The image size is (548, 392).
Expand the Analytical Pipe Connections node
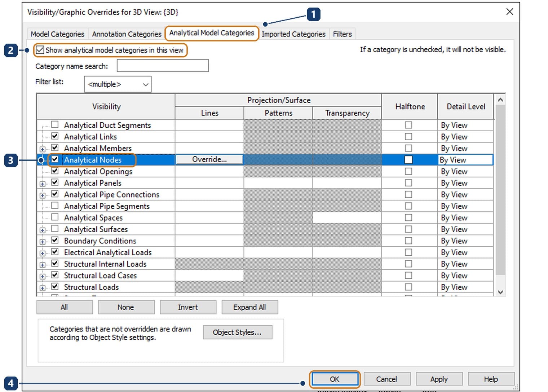[x=43, y=195]
